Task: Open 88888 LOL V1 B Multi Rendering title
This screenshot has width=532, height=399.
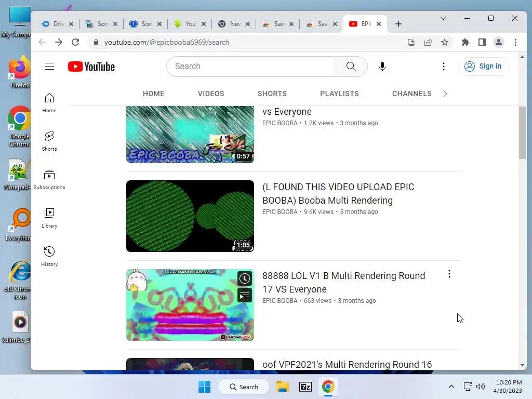Action: (344, 282)
